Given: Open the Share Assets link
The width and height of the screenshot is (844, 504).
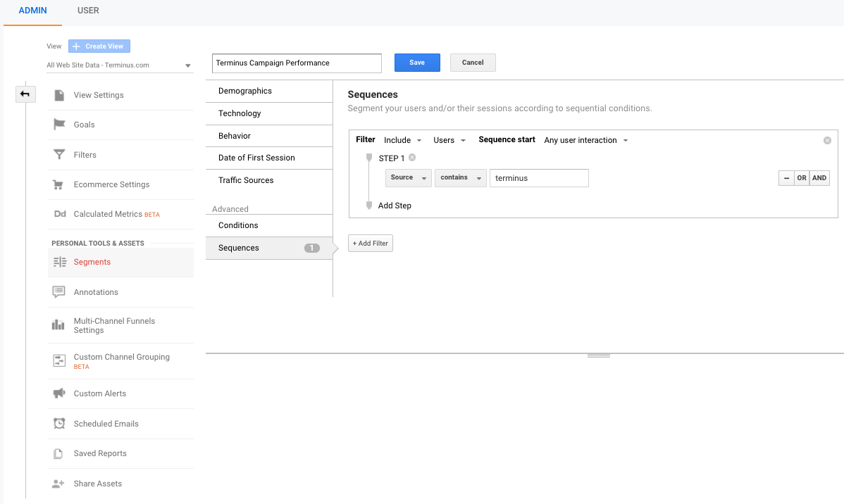Looking at the screenshot, I should coord(97,484).
